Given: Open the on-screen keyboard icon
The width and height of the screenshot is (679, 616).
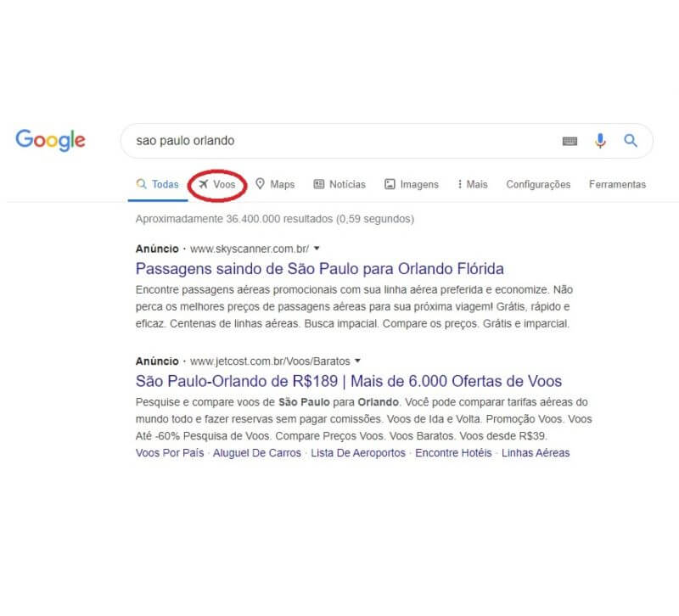Looking at the screenshot, I should point(570,141).
